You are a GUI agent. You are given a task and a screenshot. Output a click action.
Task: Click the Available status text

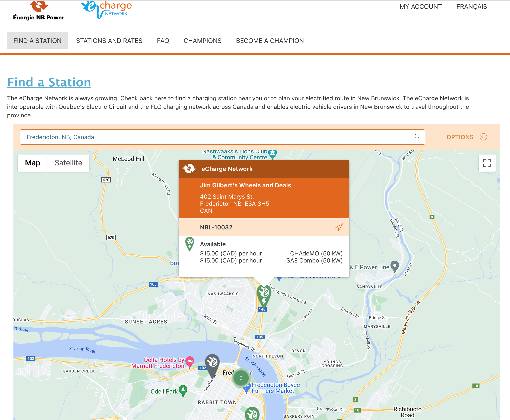coord(213,244)
